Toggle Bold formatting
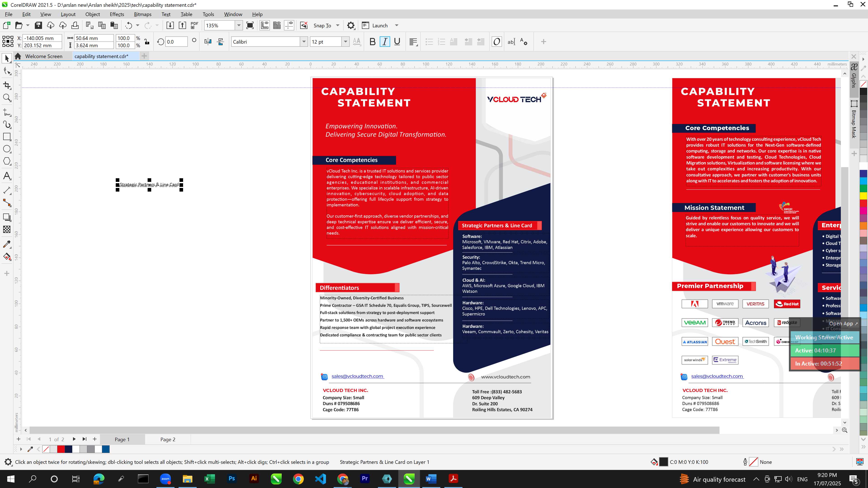 pyautogui.click(x=372, y=42)
